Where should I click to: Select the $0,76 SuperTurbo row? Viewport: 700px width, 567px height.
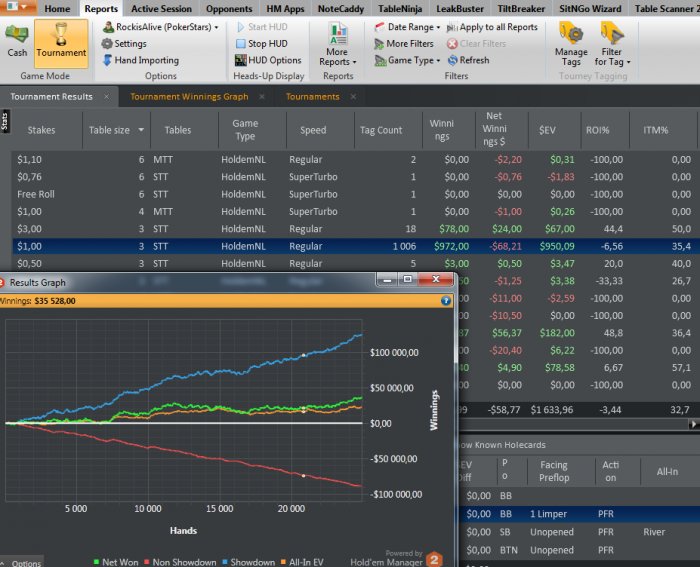[x=356, y=177]
